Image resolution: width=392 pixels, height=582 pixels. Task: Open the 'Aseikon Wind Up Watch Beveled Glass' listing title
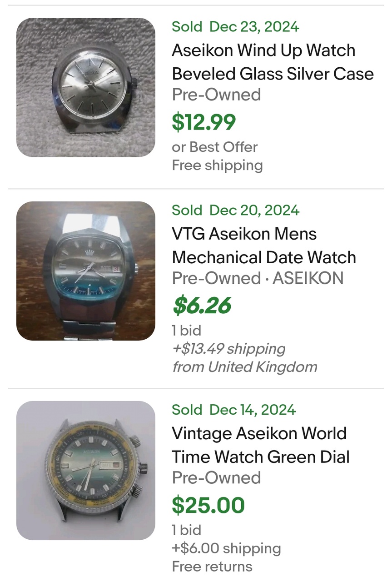(x=273, y=62)
